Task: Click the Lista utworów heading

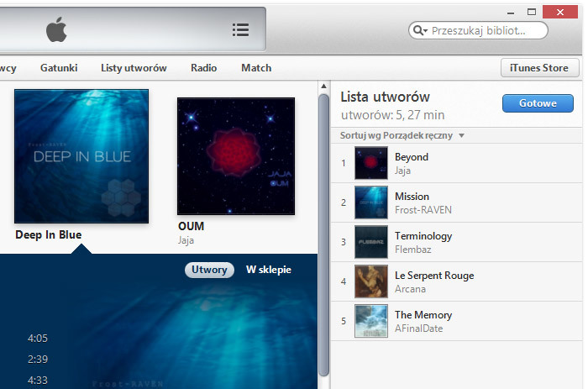Action: tap(385, 97)
